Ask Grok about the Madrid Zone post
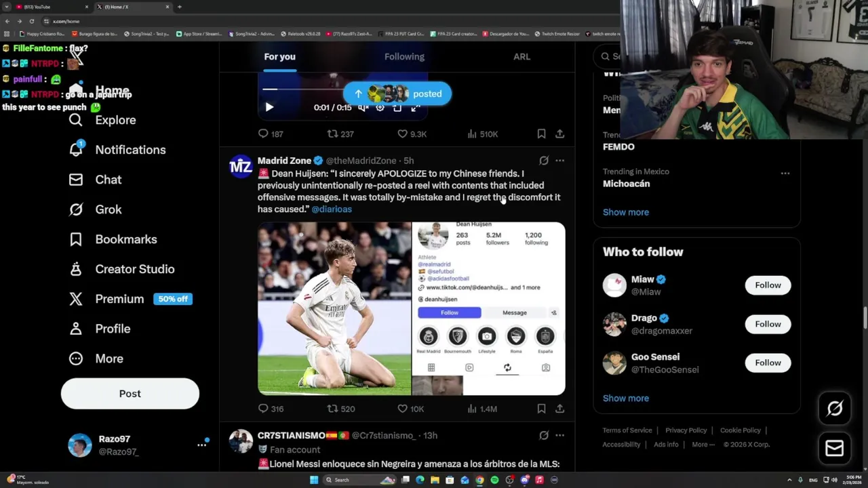This screenshot has height=488, width=868. (544, 161)
